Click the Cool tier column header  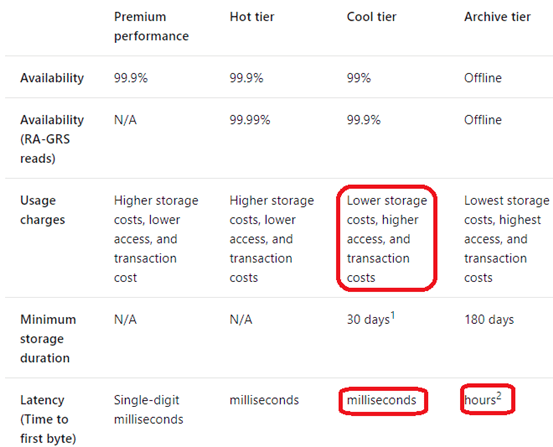371,17
